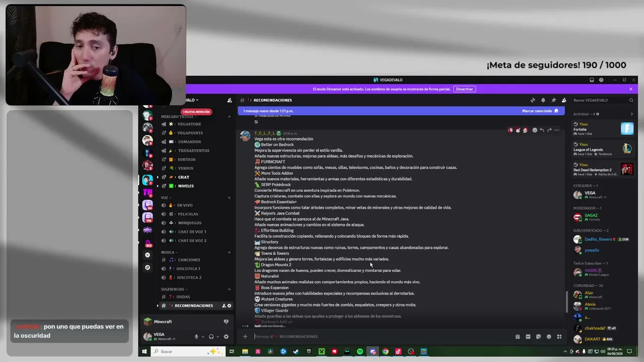Toggle microphone mute
Screen dimensions: 644x362
[x=197, y=336]
